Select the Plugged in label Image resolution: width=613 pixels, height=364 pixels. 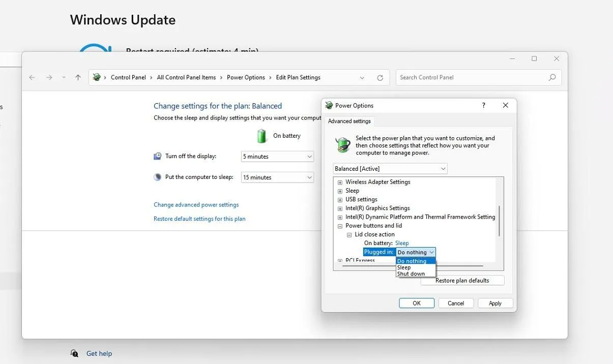[379, 252]
